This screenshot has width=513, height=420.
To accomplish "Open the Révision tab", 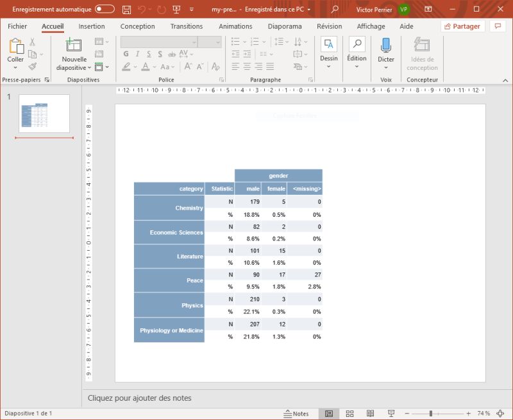I will click(x=330, y=26).
